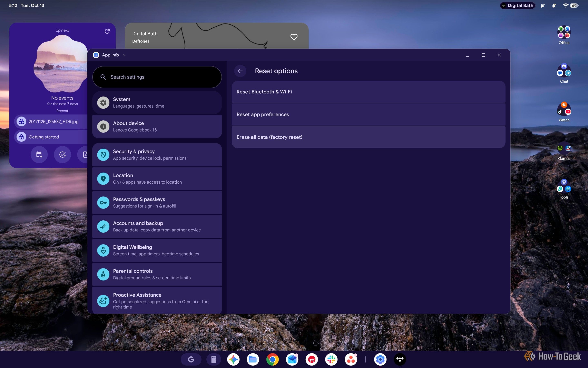The height and width of the screenshot is (368, 588).
Task: Refresh the Up next widget
Action: (107, 31)
